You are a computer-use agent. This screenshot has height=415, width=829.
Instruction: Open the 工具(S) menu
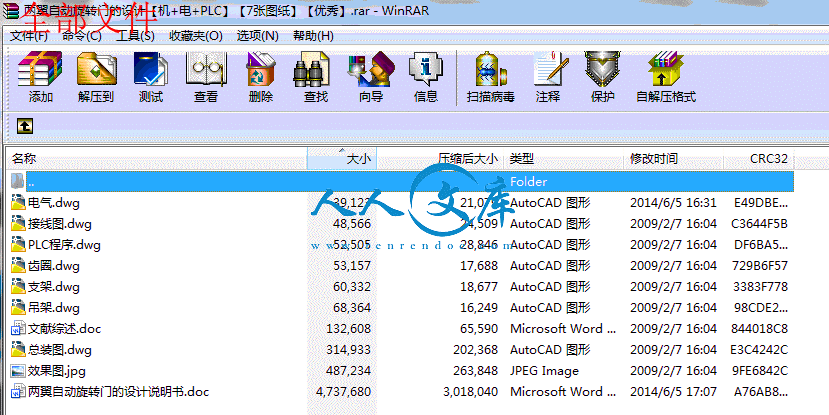(135, 36)
